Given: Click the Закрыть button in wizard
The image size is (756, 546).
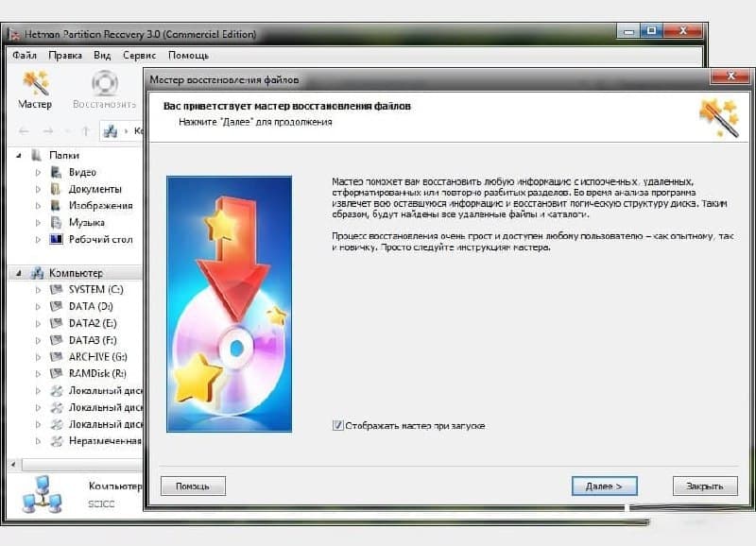Looking at the screenshot, I should (705, 486).
